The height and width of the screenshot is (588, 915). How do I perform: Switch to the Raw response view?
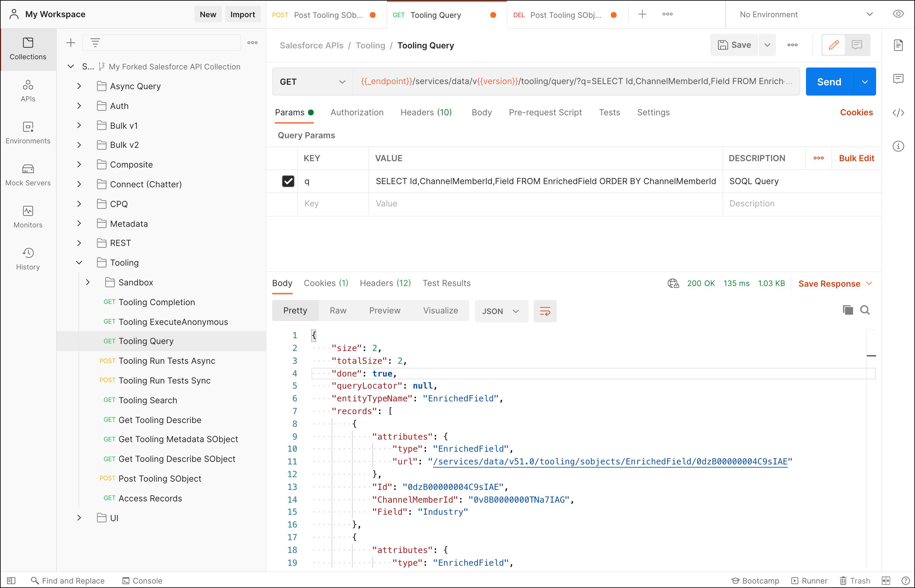point(338,311)
